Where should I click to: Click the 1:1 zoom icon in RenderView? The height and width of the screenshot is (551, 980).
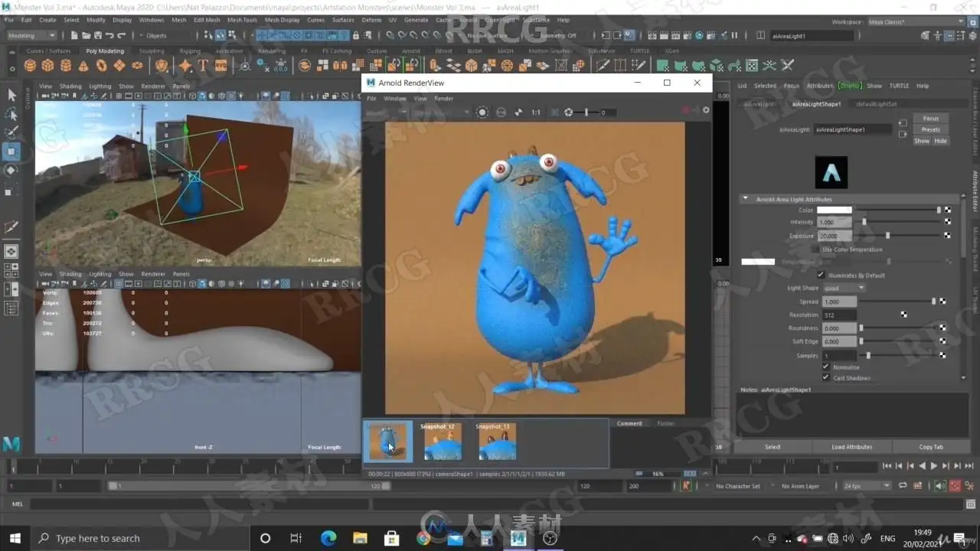coord(536,112)
